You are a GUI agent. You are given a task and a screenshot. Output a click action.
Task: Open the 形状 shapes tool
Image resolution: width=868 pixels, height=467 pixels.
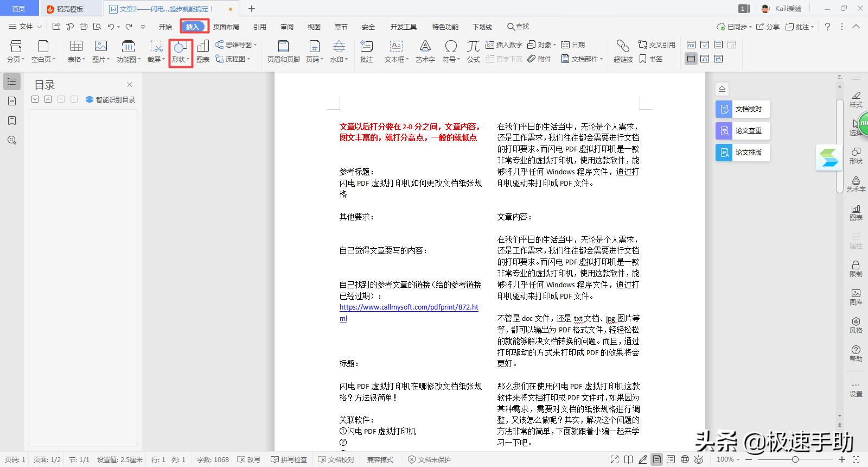(181, 52)
